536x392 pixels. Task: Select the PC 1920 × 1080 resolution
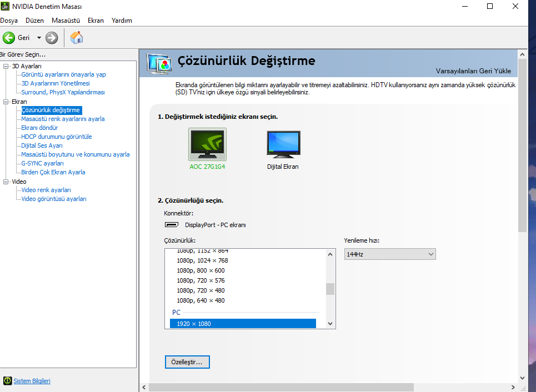click(243, 324)
